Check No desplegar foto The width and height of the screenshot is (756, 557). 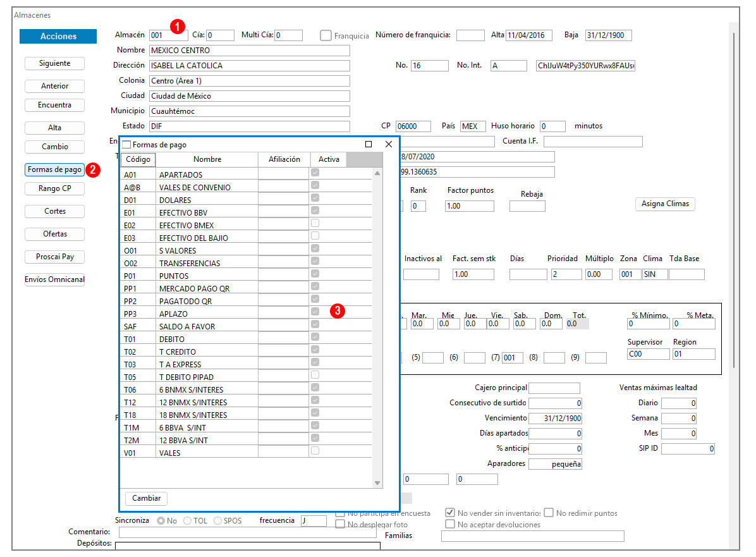(x=340, y=524)
